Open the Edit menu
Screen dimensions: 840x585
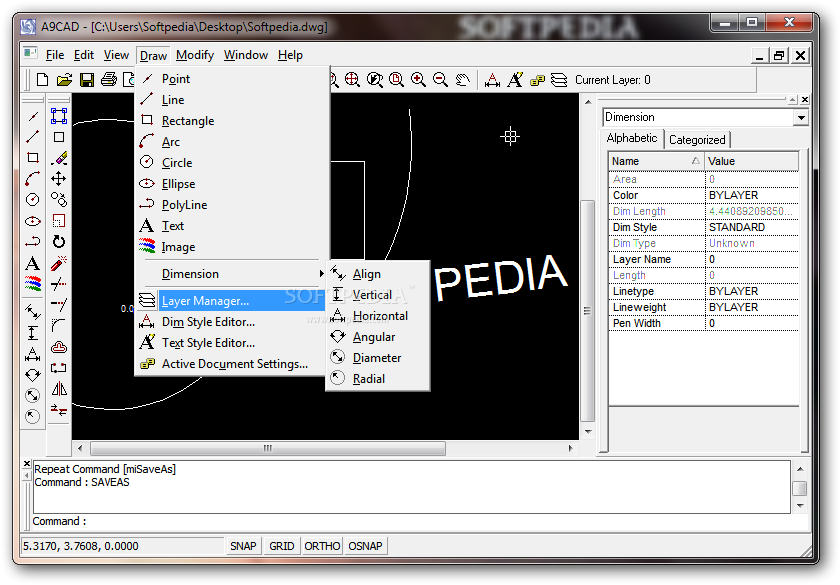[84, 55]
